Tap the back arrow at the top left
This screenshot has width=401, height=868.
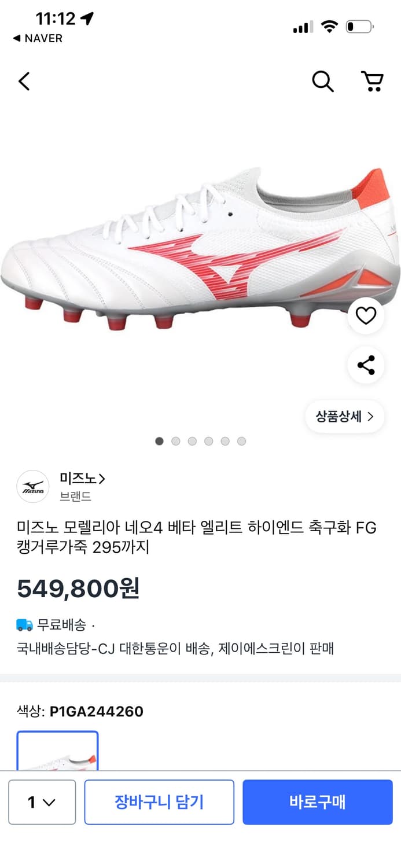coord(24,82)
